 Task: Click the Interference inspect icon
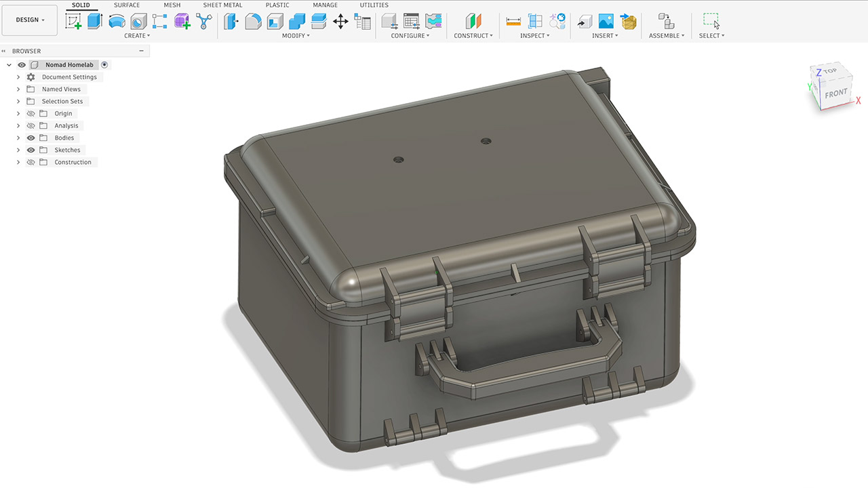coord(557,21)
